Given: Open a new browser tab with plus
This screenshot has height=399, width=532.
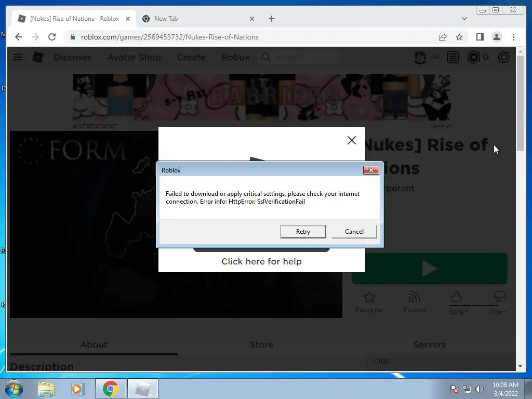Looking at the screenshot, I should tap(271, 19).
